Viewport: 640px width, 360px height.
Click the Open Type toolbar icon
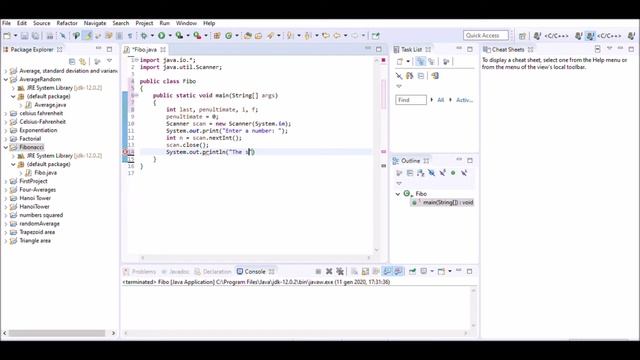pyautogui.click(x=248, y=36)
